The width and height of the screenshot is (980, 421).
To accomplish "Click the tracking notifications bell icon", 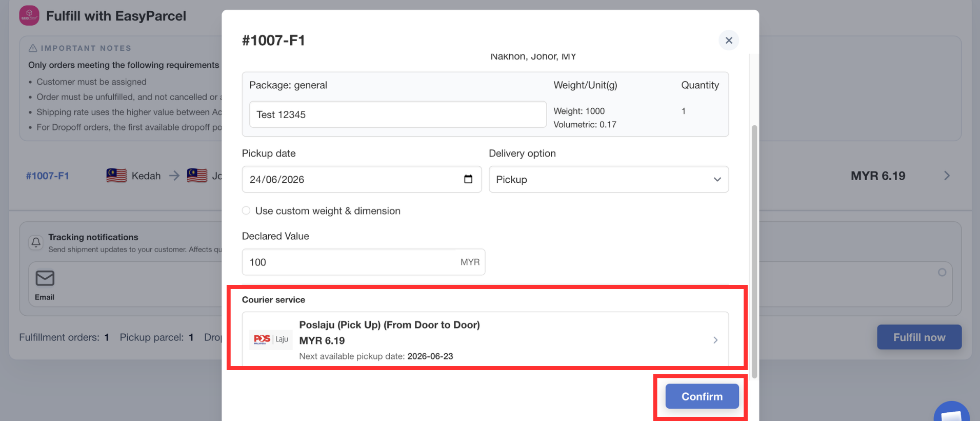I will click(36, 242).
